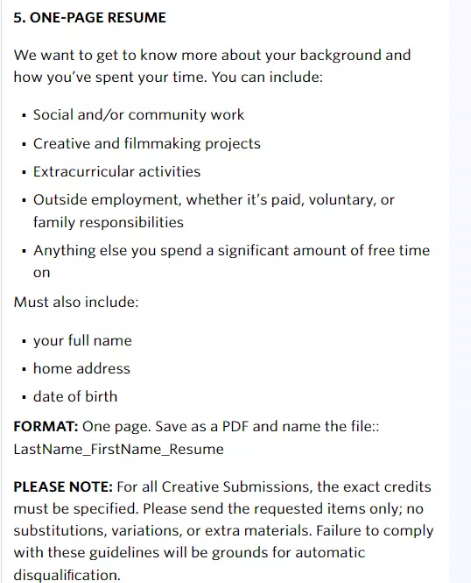471x583 pixels.
Task: Click 'family responsibilities' continuation line
Action: pyautogui.click(x=108, y=222)
